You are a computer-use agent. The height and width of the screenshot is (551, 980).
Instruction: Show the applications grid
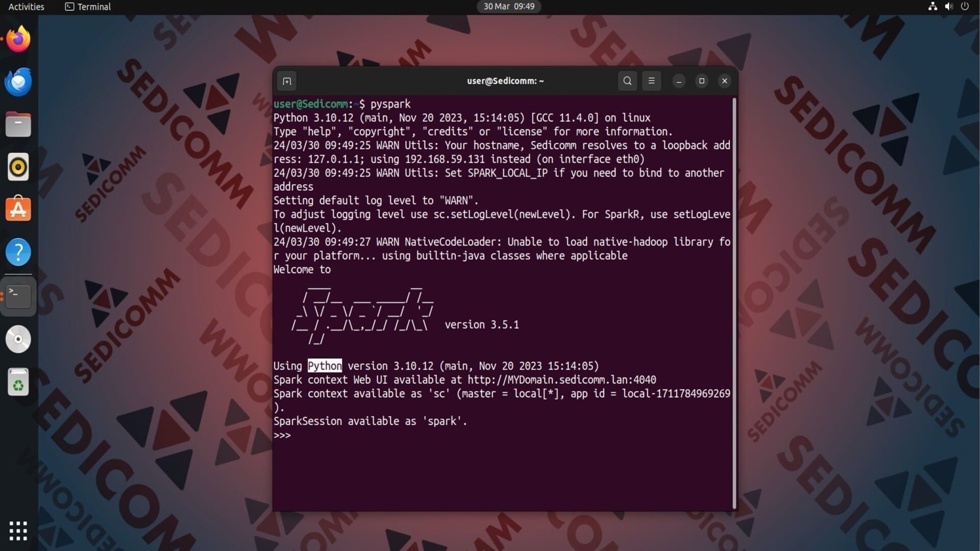tap(18, 531)
